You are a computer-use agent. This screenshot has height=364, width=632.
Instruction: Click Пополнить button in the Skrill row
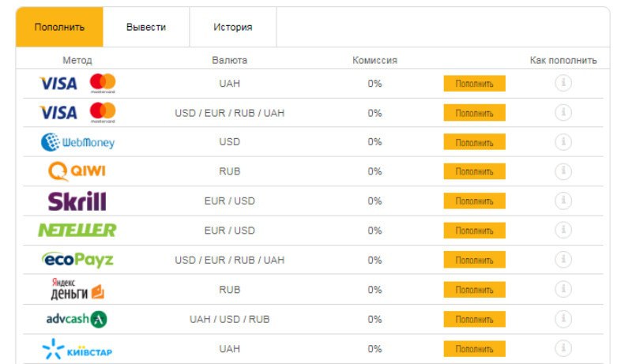point(474,201)
